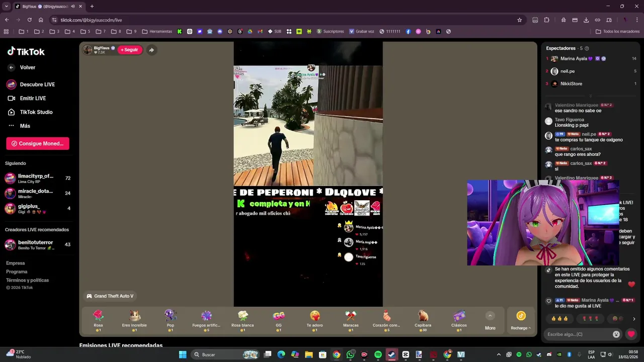The height and width of the screenshot is (362, 644).
Task: Open WhatsApp from the taskbar
Action: point(350,354)
